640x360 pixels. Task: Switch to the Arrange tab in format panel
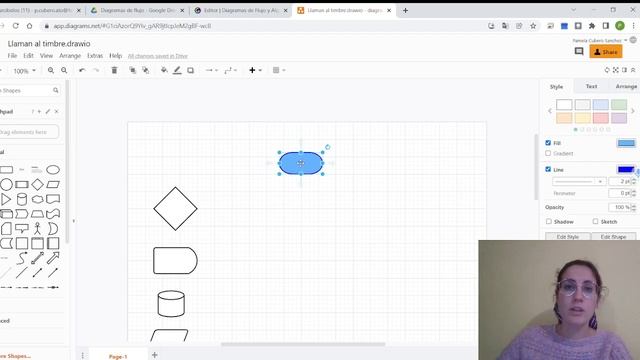(626, 86)
